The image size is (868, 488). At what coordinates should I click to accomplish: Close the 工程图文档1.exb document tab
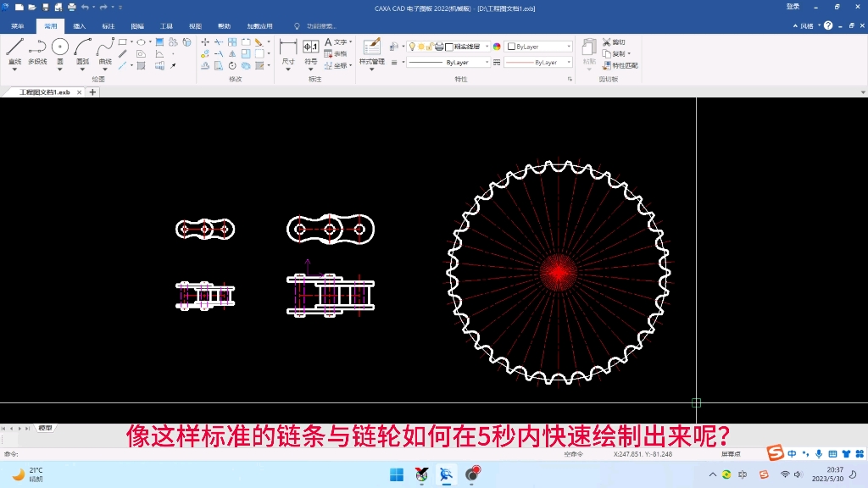tap(79, 92)
